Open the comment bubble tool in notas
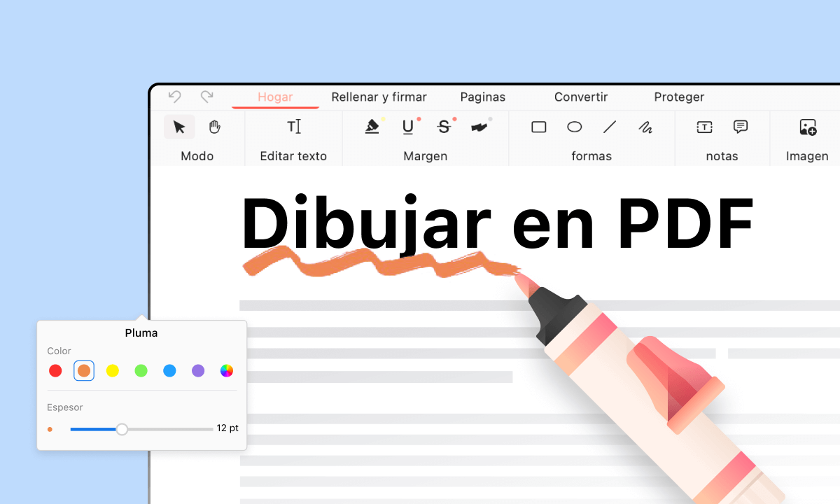 pos(740,127)
